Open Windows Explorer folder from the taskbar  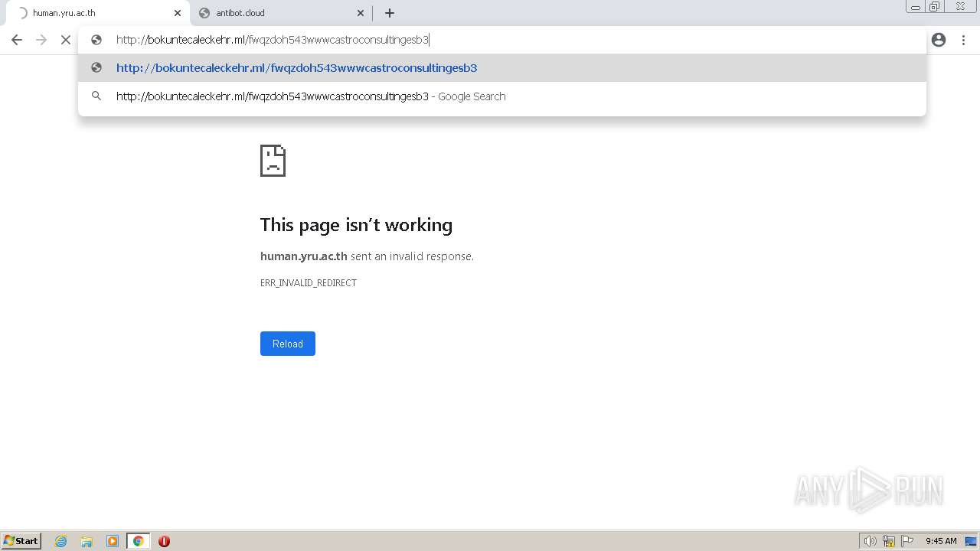point(87,541)
